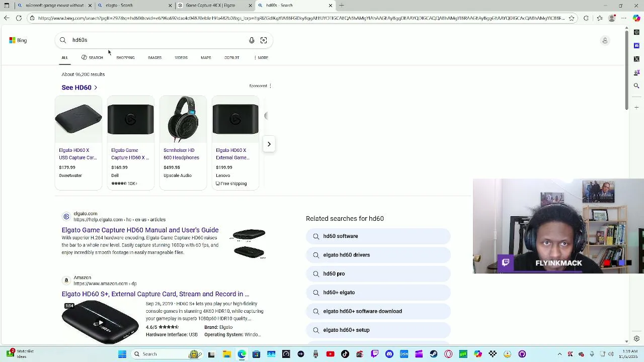Search related 'elgato hd60+ setup'
644x362 pixels.
pyautogui.click(x=378, y=330)
